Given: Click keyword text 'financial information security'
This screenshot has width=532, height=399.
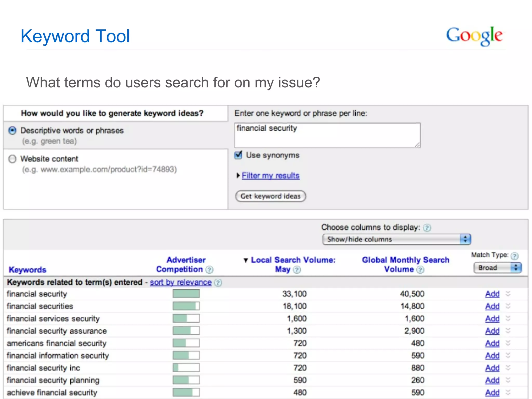Looking at the screenshot, I should click(58, 356).
